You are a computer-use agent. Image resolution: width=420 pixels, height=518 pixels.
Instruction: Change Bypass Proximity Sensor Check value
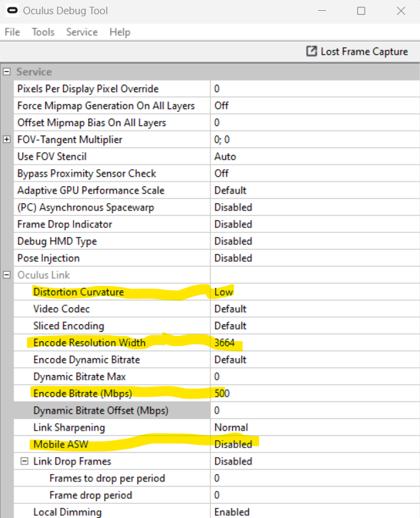click(315, 173)
